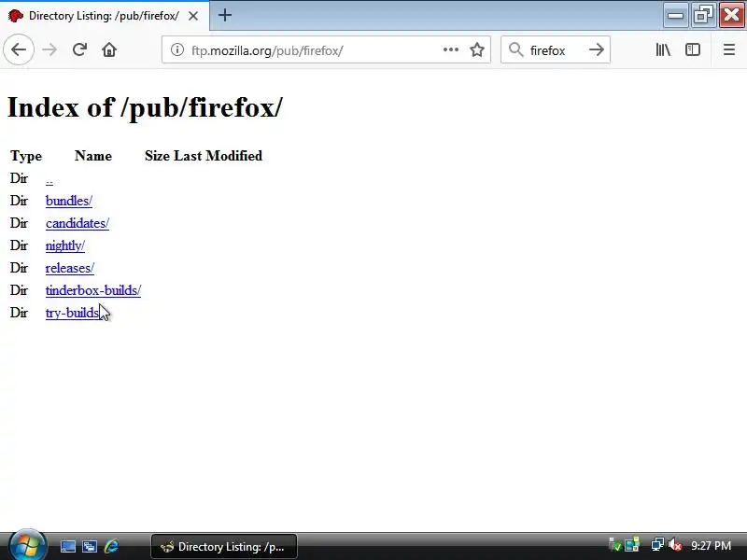747x560 pixels.
Task: Open the try-builds directory
Action: 73,313
